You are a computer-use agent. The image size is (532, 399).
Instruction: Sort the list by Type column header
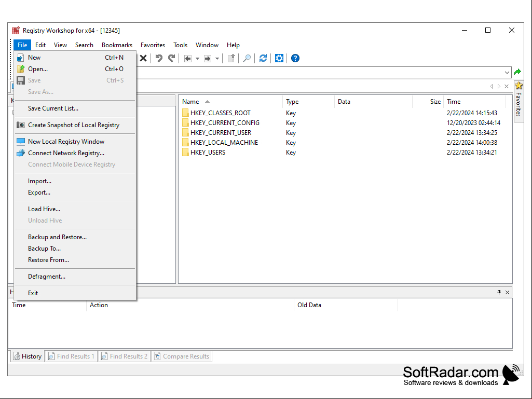pyautogui.click(x=308, y=102)
